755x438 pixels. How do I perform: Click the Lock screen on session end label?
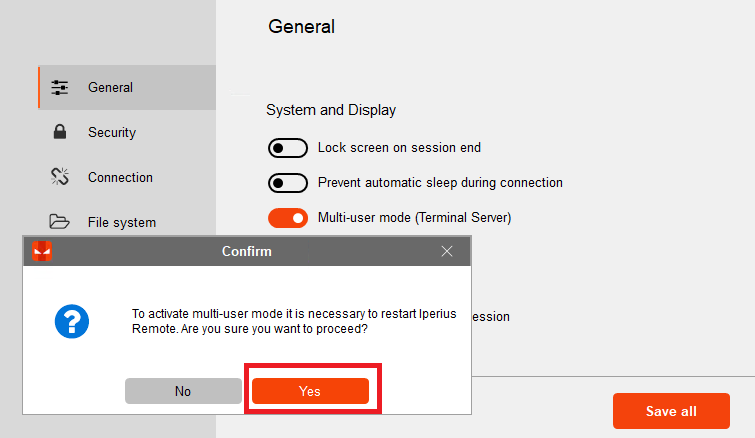click(399, 148)
